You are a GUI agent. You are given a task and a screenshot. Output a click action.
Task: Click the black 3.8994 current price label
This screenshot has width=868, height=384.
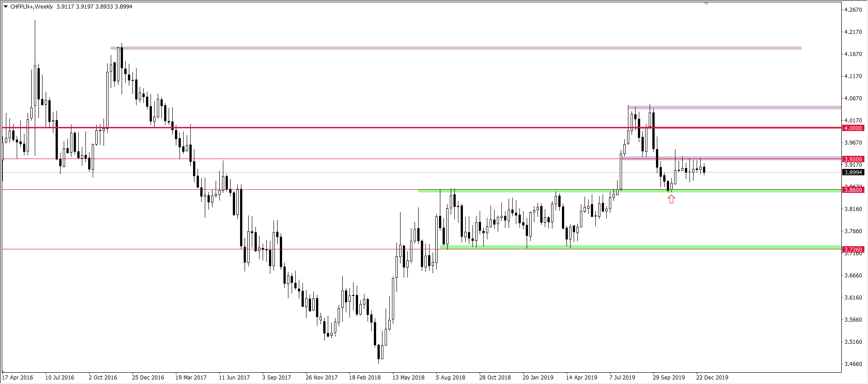pos(853,172)
